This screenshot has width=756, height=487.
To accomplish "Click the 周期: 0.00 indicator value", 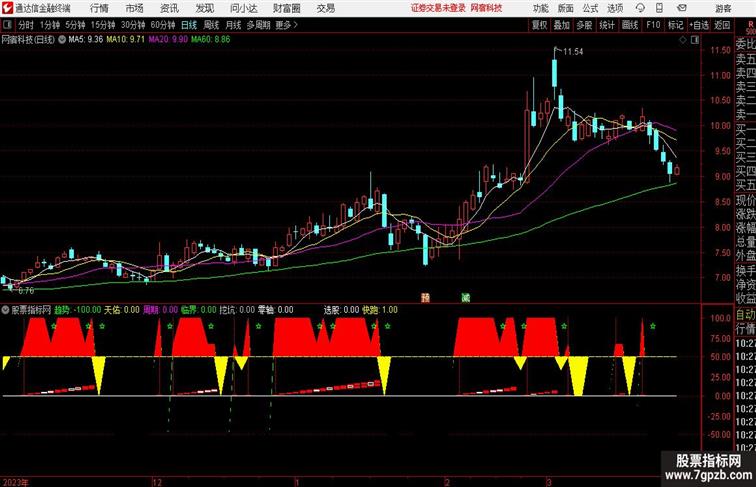I will (161, 310).
